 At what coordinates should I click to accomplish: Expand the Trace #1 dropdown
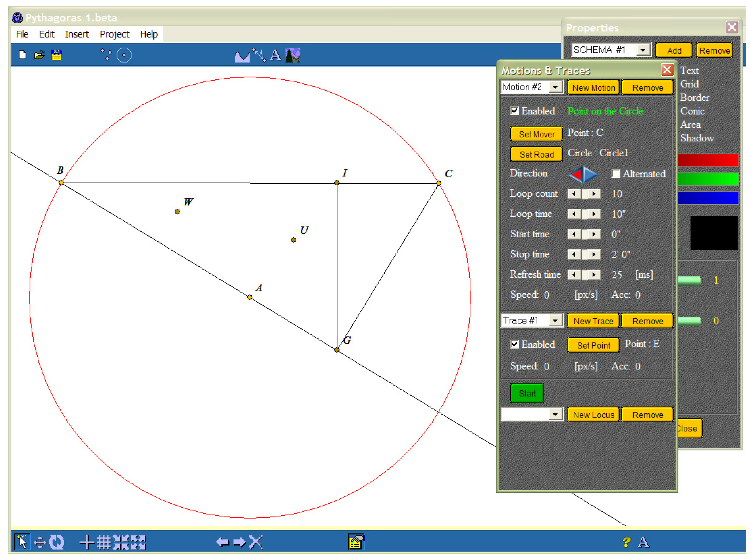555,321
